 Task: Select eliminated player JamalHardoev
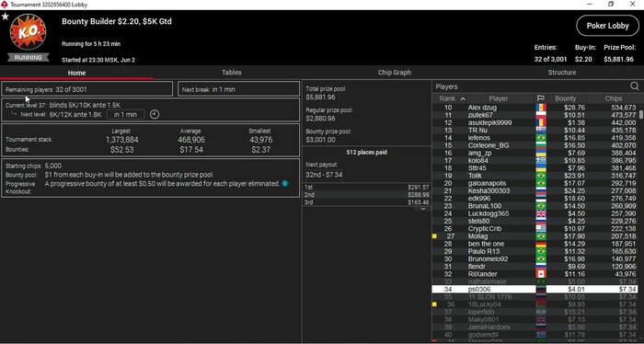[535, 327]
